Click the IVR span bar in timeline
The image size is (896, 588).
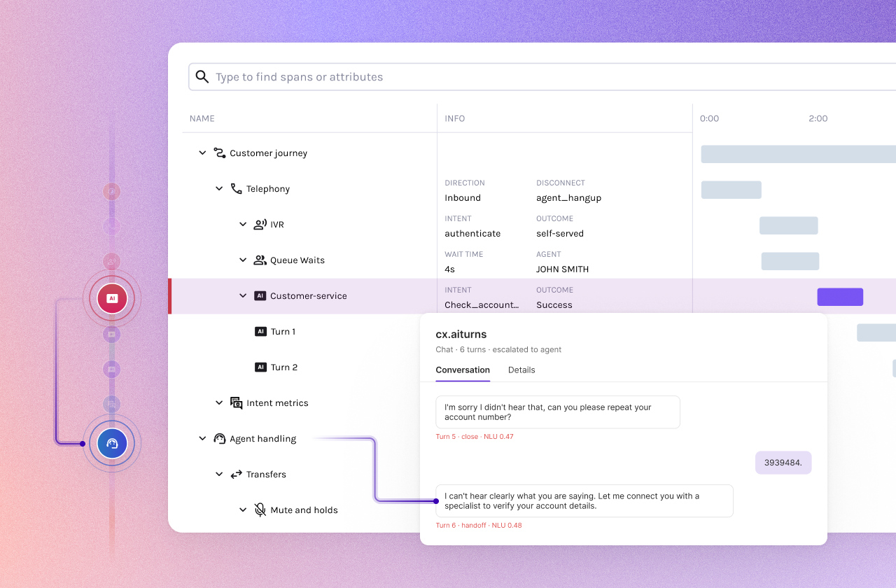click(x=788, y=225)
